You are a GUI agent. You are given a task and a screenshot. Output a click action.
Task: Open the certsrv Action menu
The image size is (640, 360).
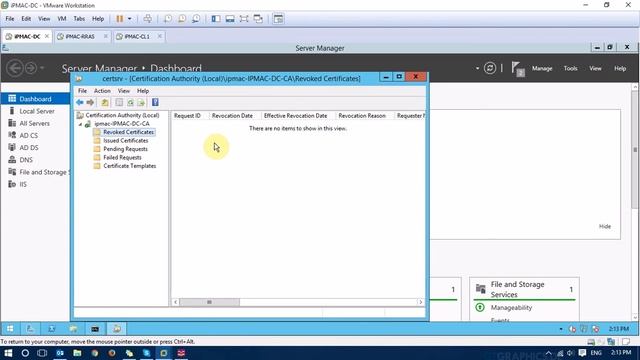(x=102, y=91)
